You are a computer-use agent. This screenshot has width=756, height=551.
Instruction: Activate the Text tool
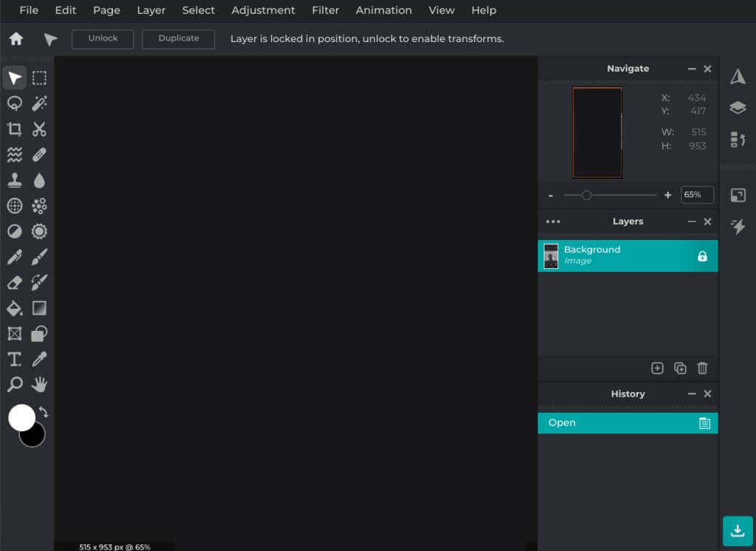tap(15, 359)
